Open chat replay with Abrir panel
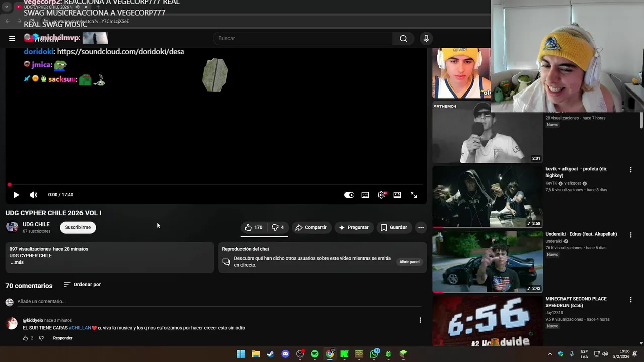Image resolution: width=644 pixels, height=362 pixels. point(410,262)
